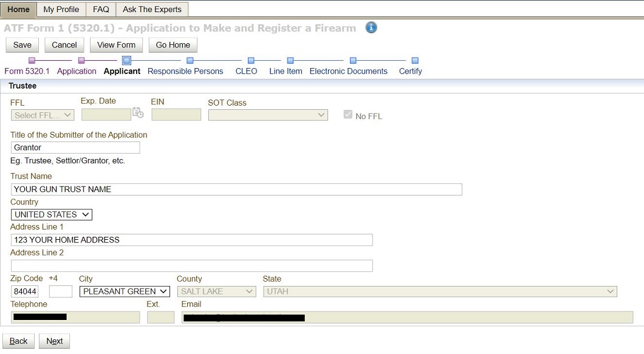Open the SOT Class dropdown

[267, 115]
